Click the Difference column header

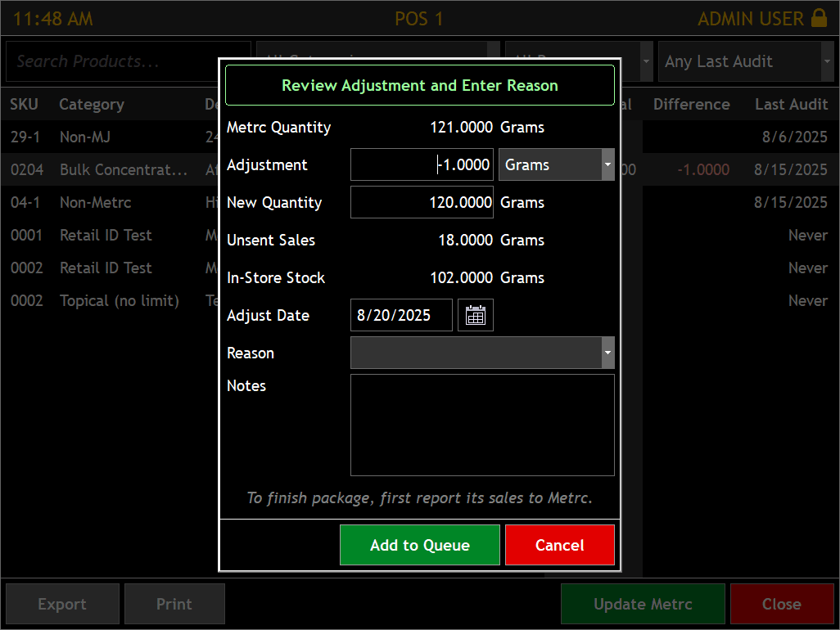pos(692,104)
